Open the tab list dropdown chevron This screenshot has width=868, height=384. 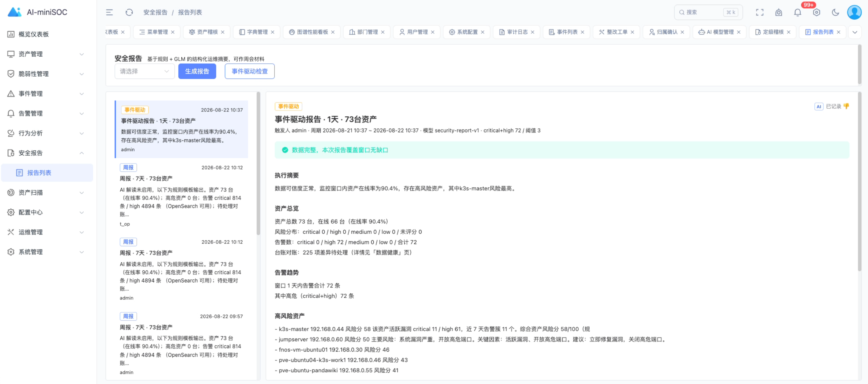[855, 32]
